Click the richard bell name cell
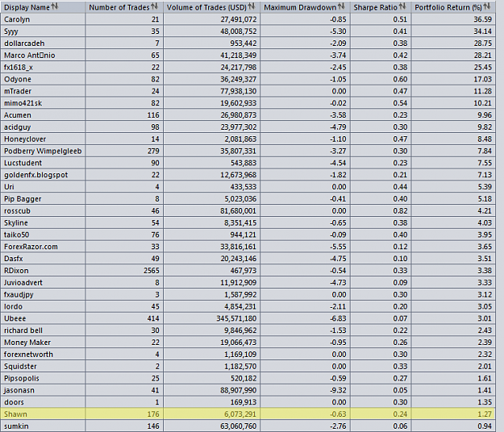The height and width of the screenshot is (432, 504). click(x=44, y=330)
